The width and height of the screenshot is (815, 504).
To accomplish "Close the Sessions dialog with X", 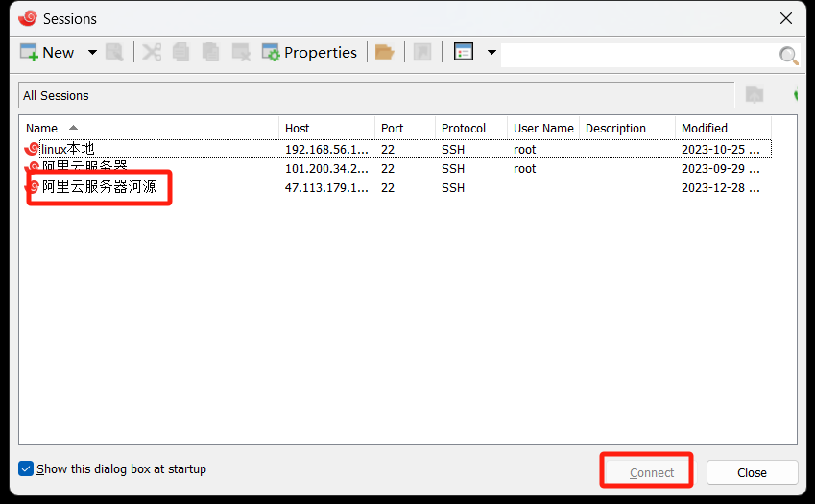I will 786,18.
